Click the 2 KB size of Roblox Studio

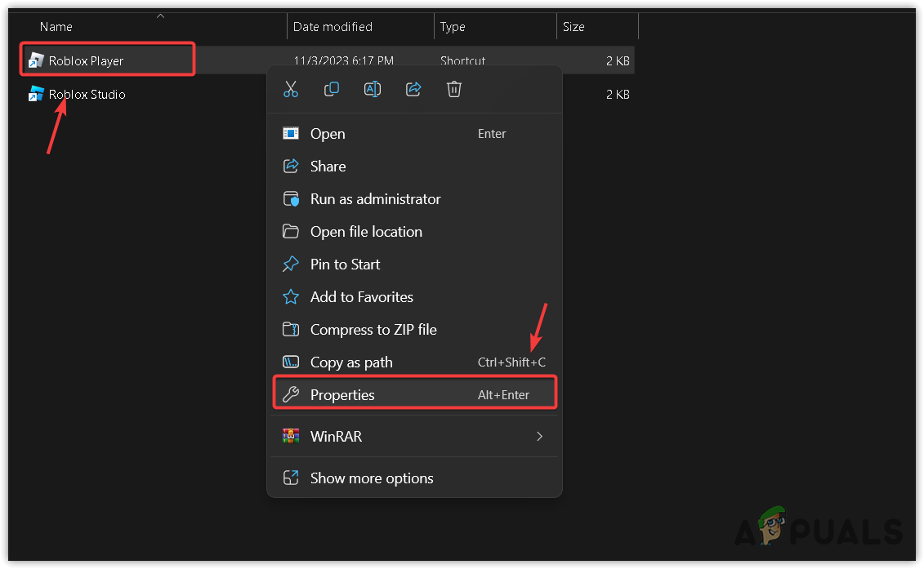pyautogui.click(x=618, y=94)
